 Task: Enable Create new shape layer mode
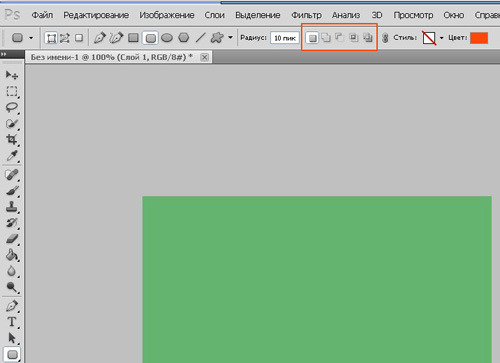(312, 38)
